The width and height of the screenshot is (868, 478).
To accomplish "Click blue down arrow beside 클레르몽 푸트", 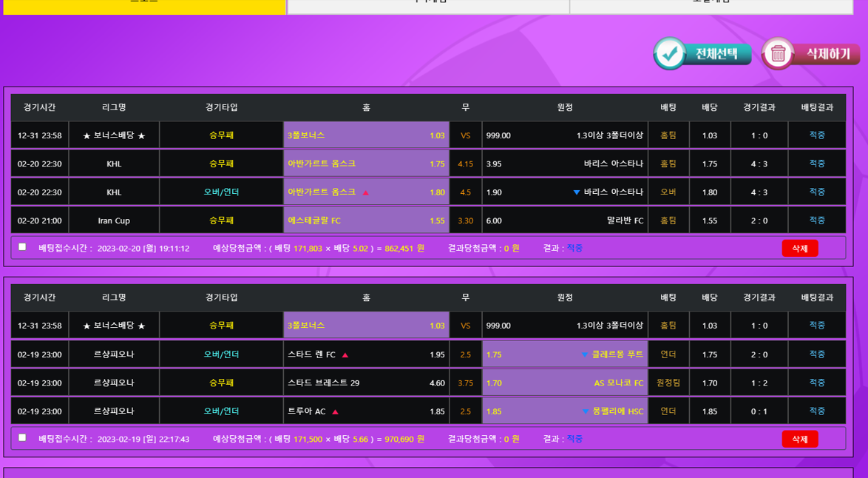I will (x=585, y=355).
